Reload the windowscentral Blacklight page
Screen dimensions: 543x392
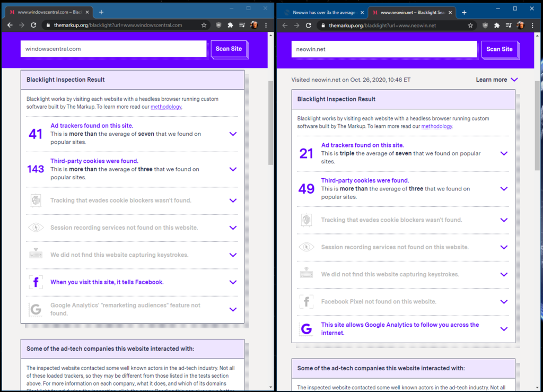click(x=33, y=25)
